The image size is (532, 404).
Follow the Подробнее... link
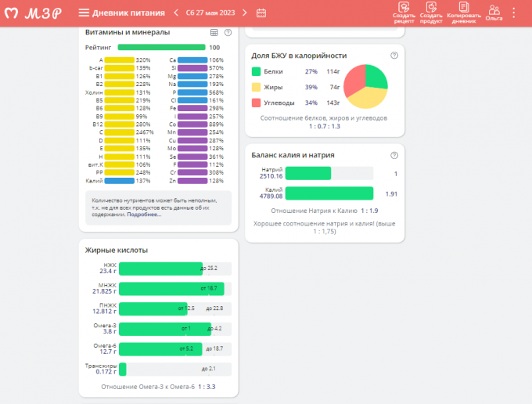tap(146, 214)
